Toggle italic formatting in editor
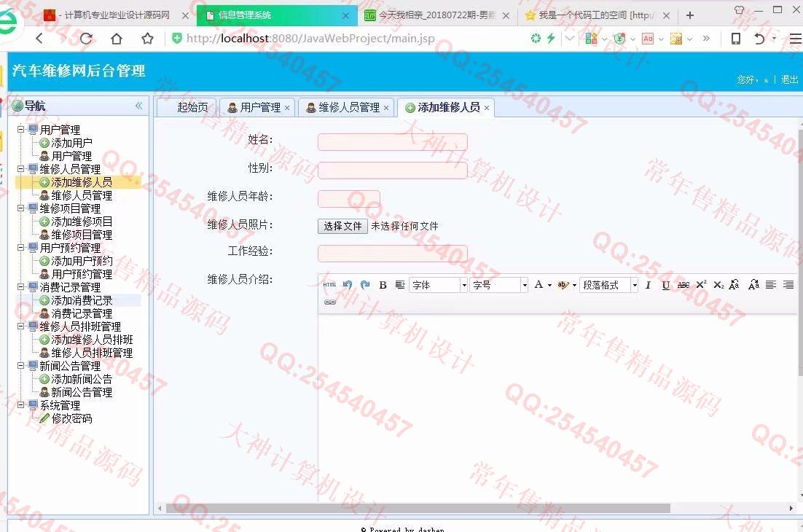The width and height of the screenshot is (803, 532). [648, 285]
